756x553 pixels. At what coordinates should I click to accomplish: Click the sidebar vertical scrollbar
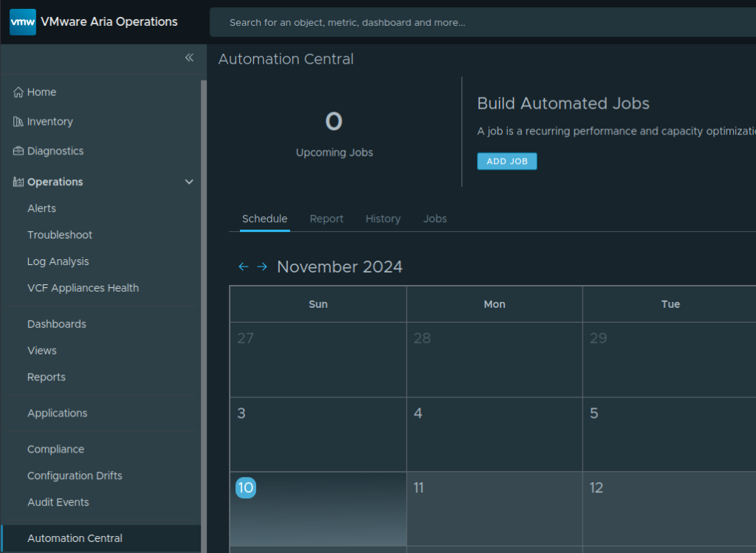pos(204,316)
